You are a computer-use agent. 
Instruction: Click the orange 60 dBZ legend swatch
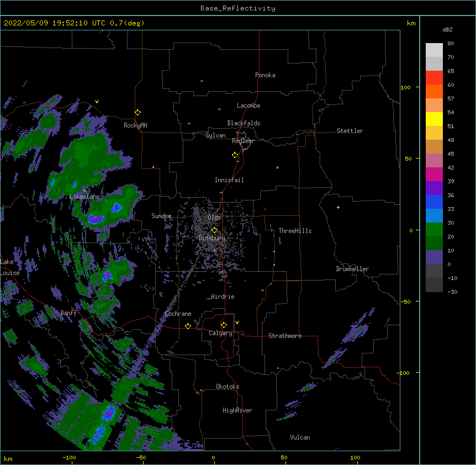[434, 91]
